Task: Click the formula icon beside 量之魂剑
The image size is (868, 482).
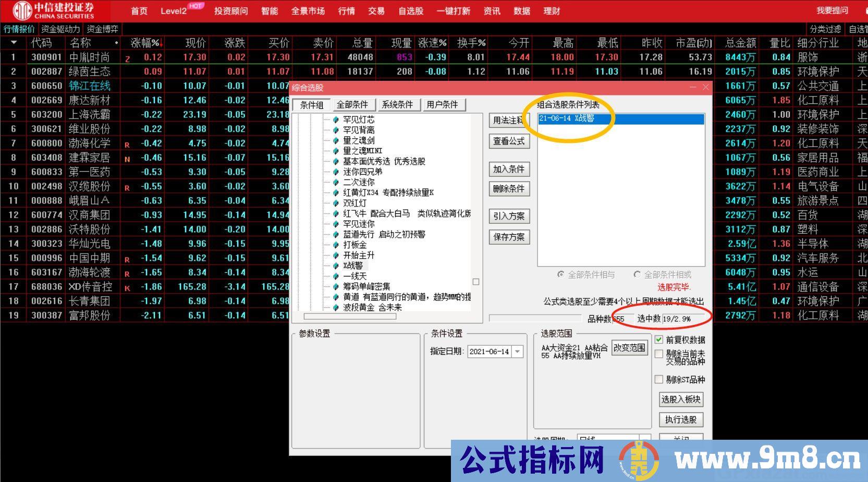Action: point(336,140)
